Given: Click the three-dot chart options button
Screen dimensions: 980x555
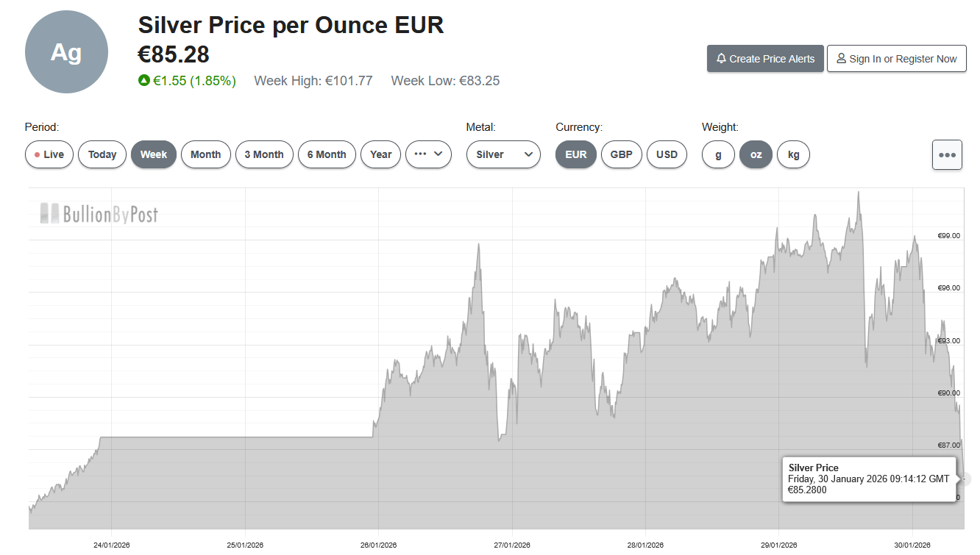Looking at the screenshot, I should [x=947, y=155].
